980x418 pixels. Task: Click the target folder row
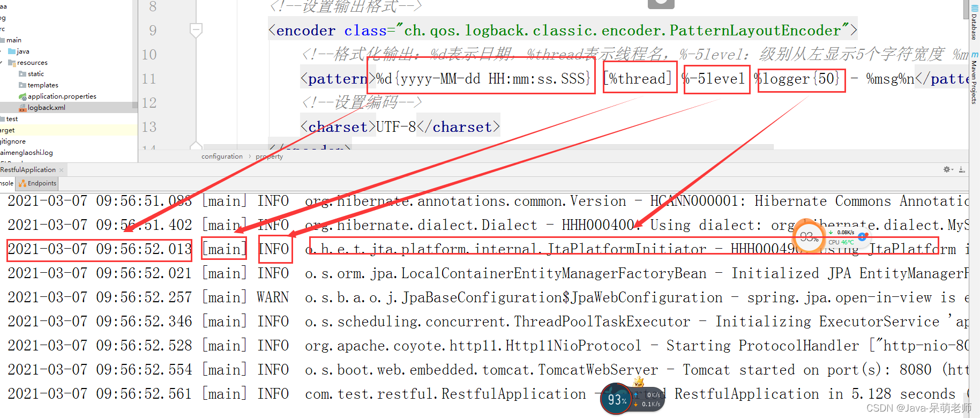[x=69, y=130]
